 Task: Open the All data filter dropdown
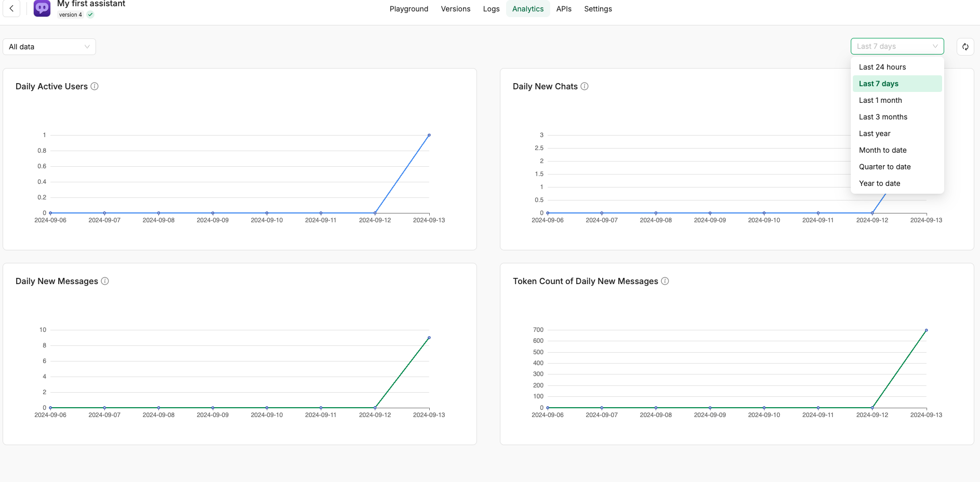49,47
